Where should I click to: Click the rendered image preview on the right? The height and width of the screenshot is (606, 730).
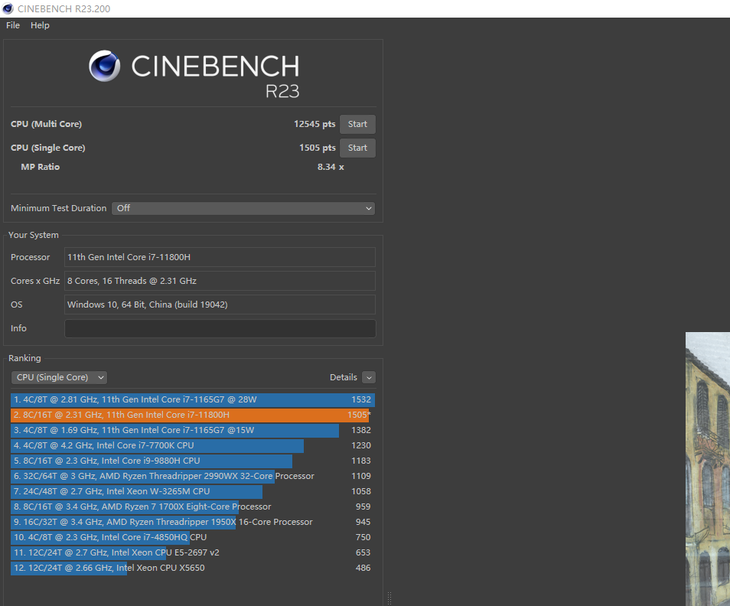pos(707,468)
